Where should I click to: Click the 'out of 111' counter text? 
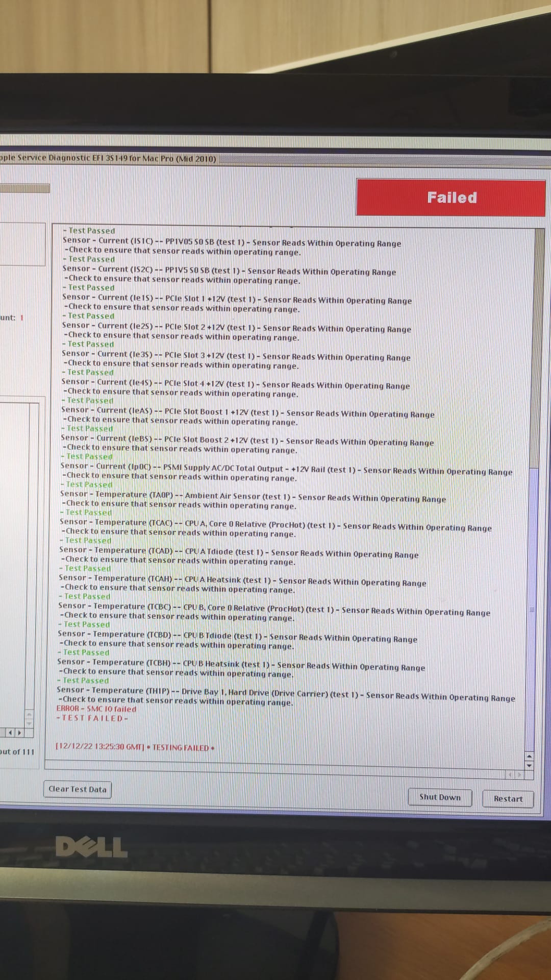tap(17, 751)
